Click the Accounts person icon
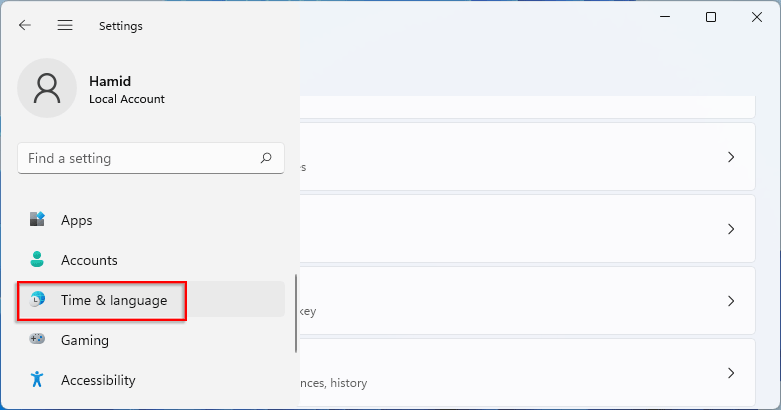 tap(38, 260)
